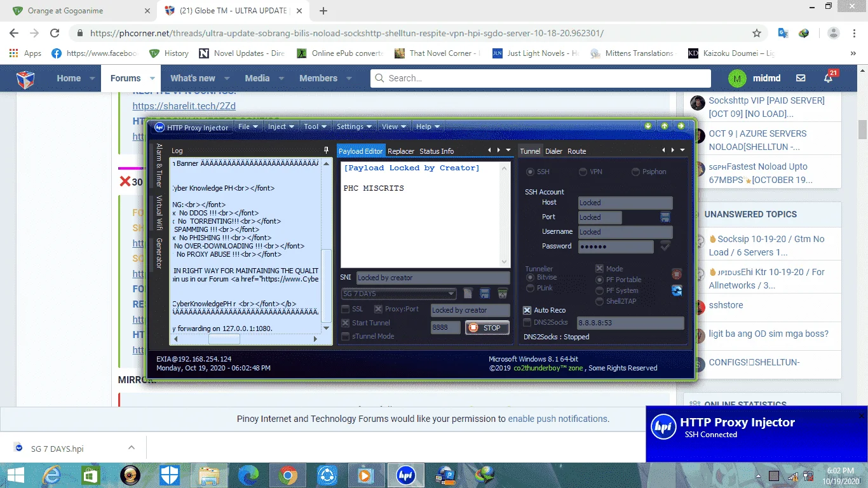Open Microsoft Edge from the taskbar
The image size is (868, 488).
(248, 475)
